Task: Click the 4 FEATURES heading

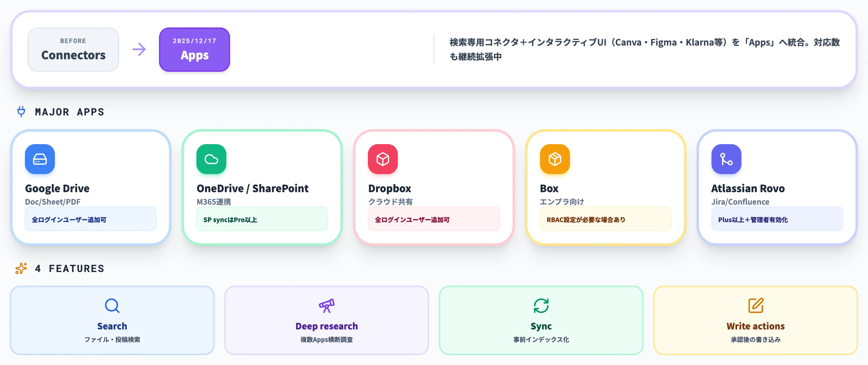Action: [70, 269]
